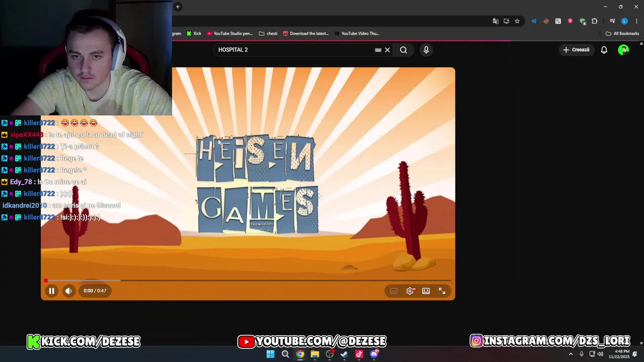Click the Creează button
The image size is (644, 362).
(x=576, y=50)
